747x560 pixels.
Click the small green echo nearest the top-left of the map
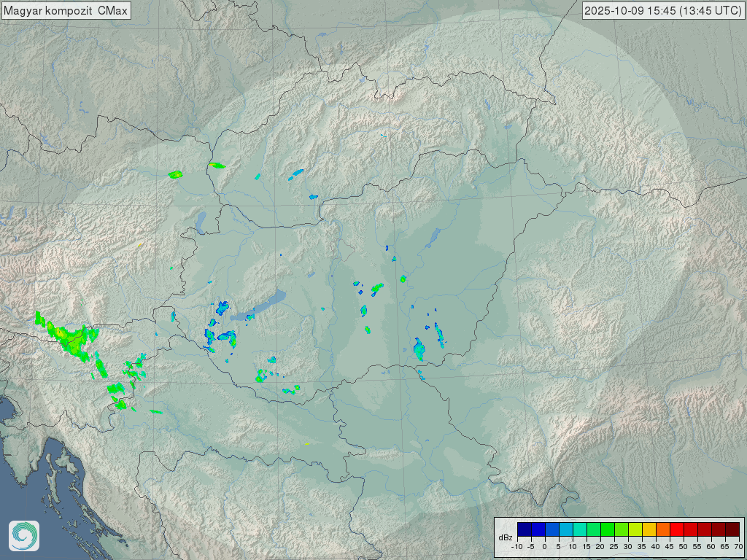click(175, 174)
